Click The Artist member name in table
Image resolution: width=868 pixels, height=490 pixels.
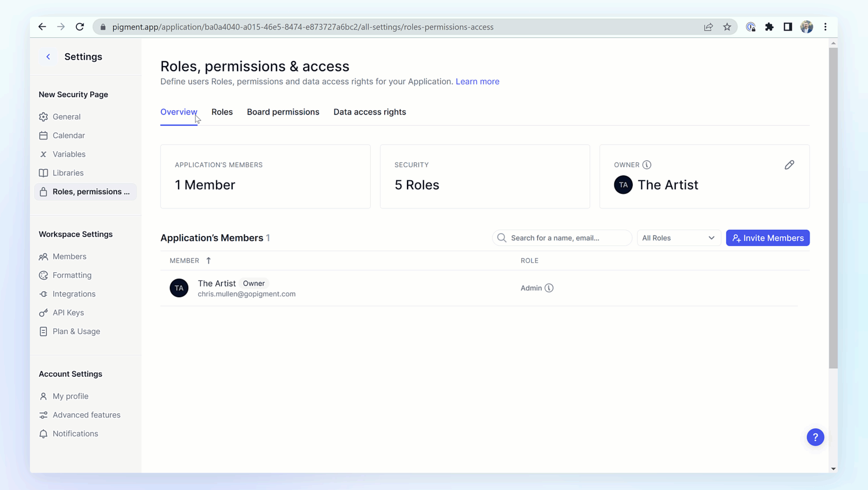click(217, 284)
